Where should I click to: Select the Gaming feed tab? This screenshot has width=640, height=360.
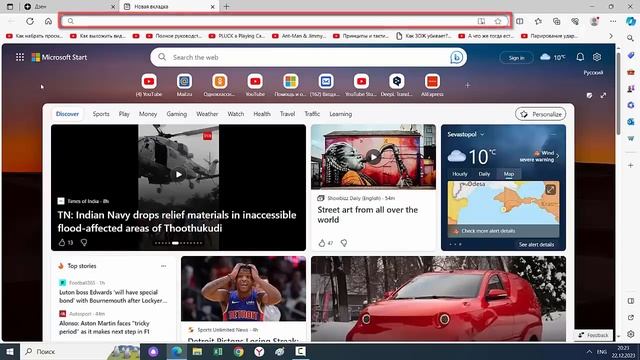point(177,114)
